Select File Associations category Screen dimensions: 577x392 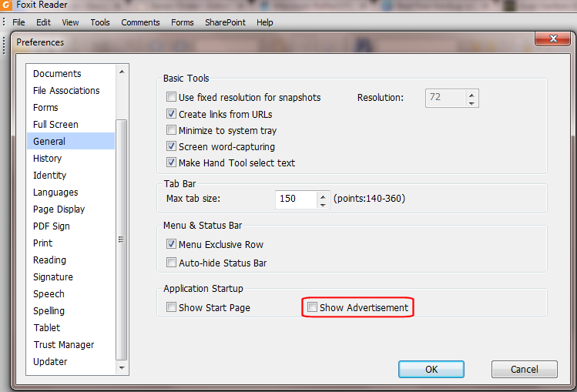(x=71, y=90)
